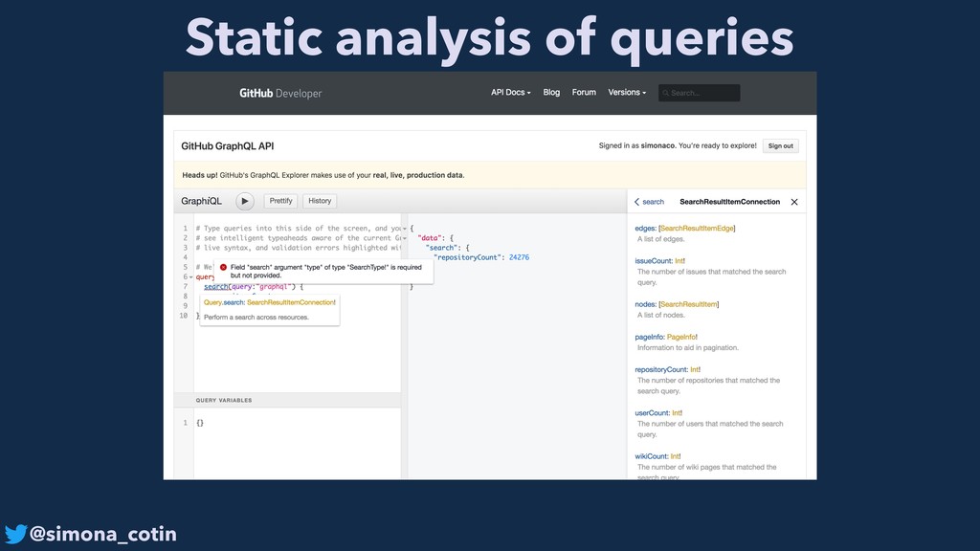Click the Query Variables header
Image resolution: width=980 pixels, height=551 pixels.
tap(287, 400)
